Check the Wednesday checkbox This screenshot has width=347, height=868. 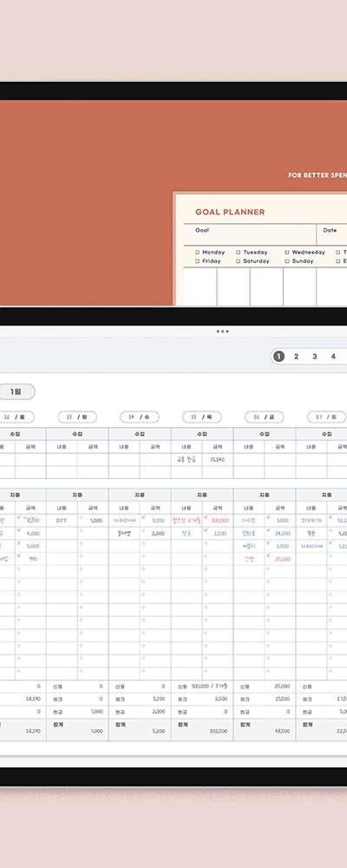286,253
